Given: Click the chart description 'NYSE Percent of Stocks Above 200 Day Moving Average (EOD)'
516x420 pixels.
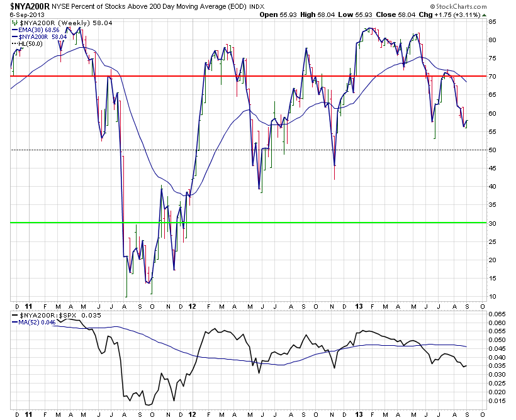Looking at the screenshot, I should 149,6.
